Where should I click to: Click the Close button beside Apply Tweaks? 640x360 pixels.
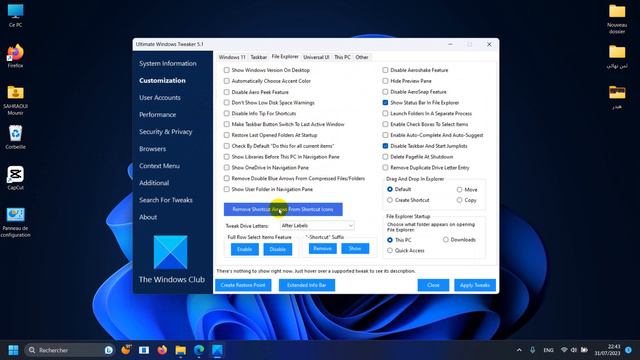click(x=433, y=285)
